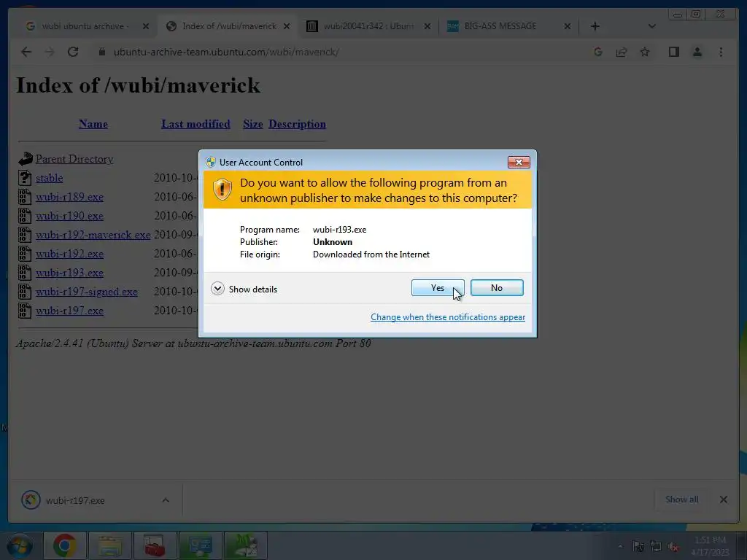747x560 pixels.
Task: Open Parent Directory link
Action: pos(74,159)
